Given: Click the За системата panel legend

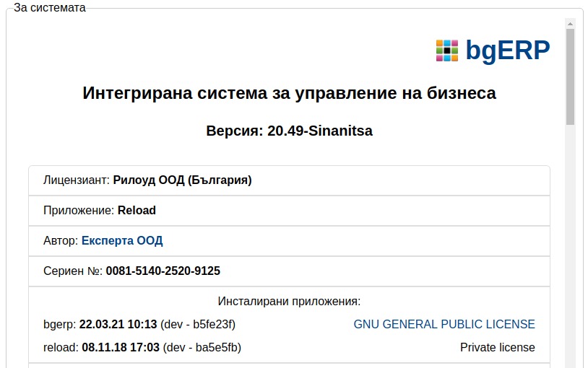Looking at the screenshot, I should [x=50, y=7].
